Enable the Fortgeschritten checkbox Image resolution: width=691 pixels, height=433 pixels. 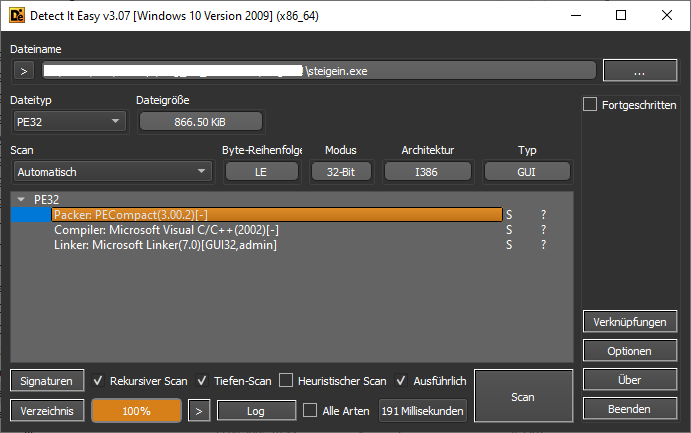tap(590, 105)
